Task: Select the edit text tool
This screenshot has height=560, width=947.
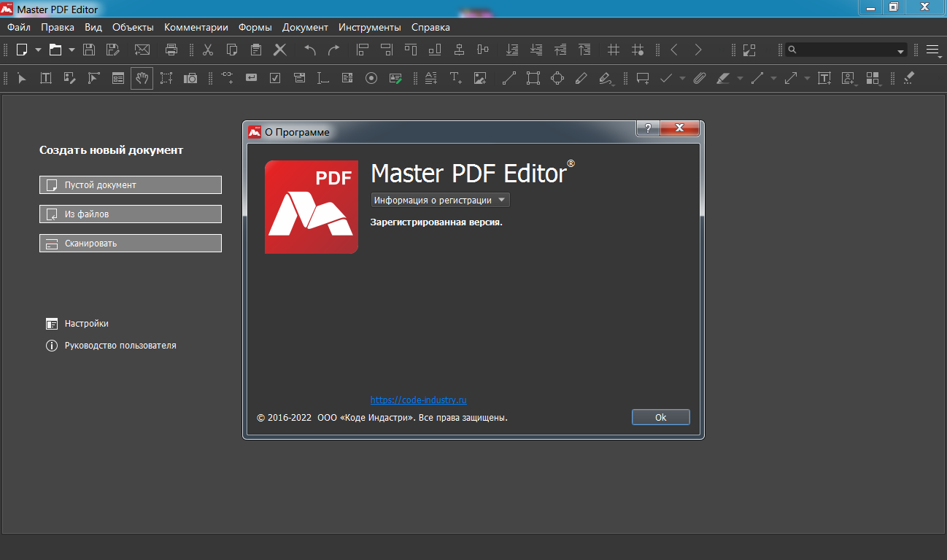Action: [x=45, y=78]
